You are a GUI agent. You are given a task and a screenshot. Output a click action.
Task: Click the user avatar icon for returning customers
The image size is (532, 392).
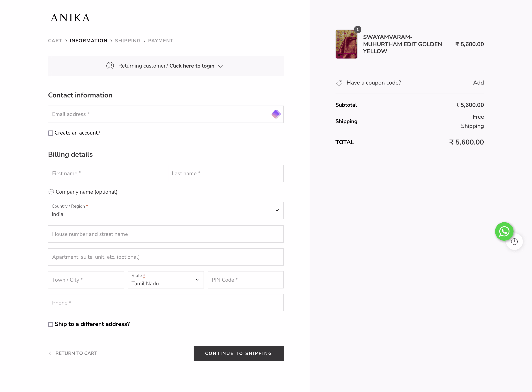click(110, 66)
